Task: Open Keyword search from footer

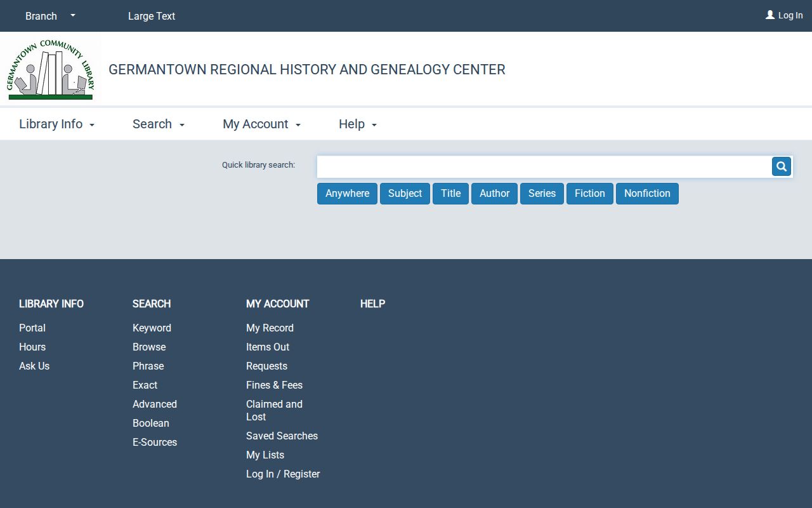Action: (x=152, y=328)
